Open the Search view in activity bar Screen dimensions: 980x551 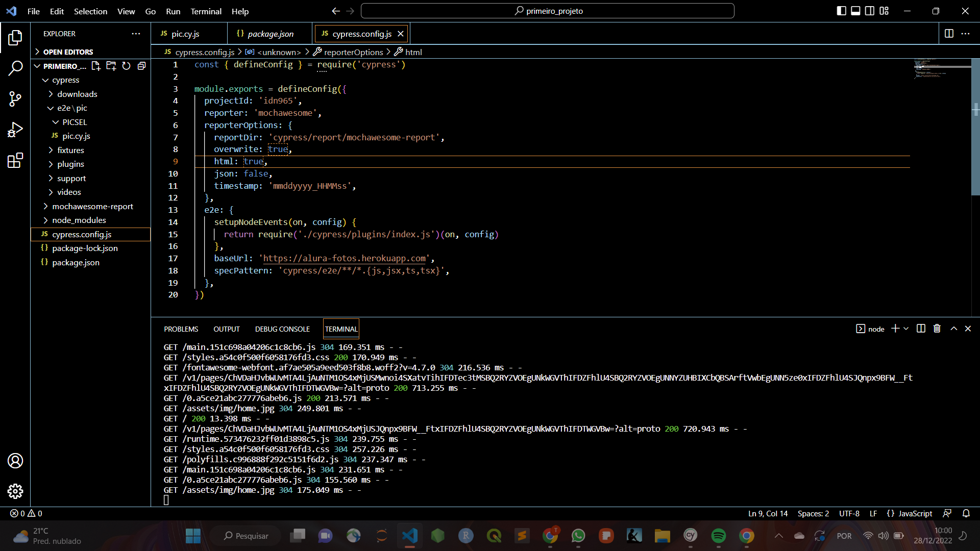click(x=15, y=68)
